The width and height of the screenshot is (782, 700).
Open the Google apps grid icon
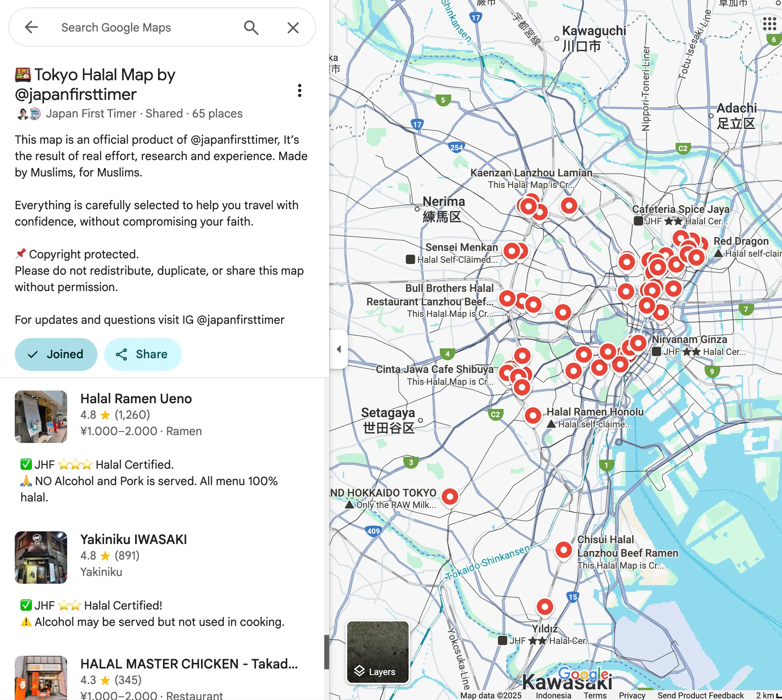[770, 24]
